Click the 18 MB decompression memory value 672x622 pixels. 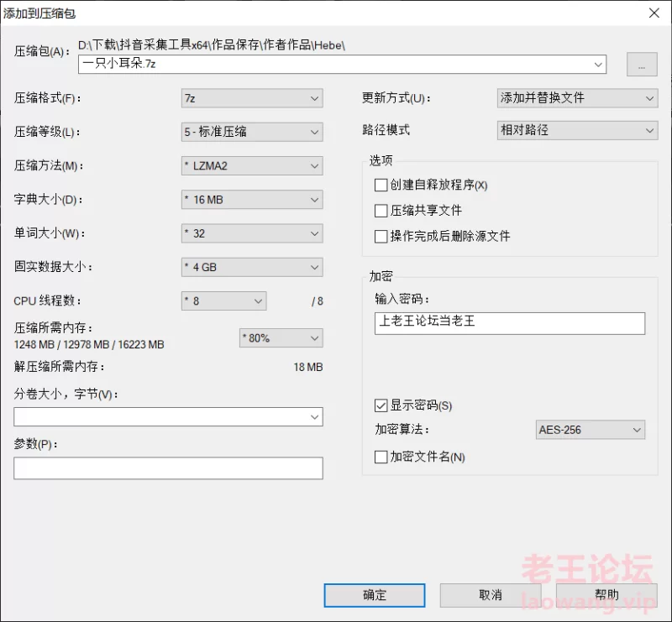(x=308, y=367)
